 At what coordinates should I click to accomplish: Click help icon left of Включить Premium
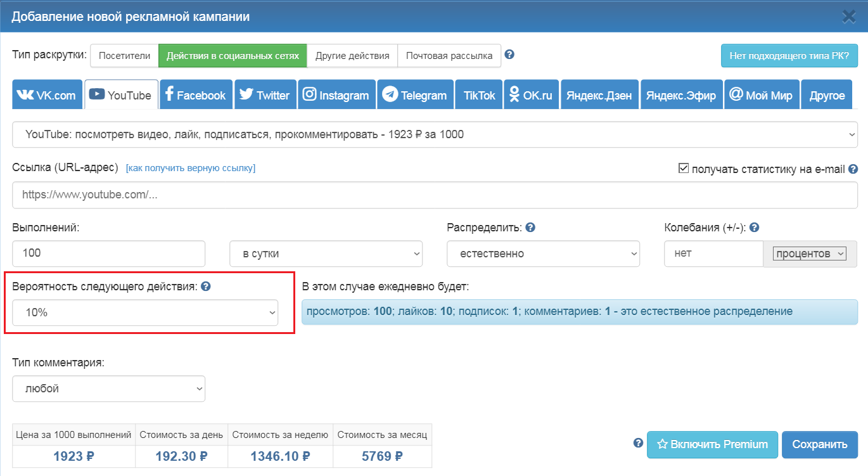pos(638,443)
